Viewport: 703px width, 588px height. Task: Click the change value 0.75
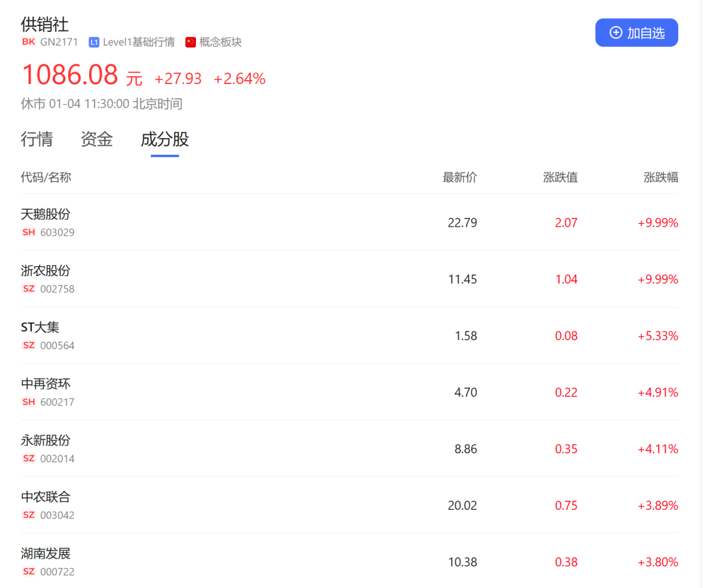[x=566, y=505]
